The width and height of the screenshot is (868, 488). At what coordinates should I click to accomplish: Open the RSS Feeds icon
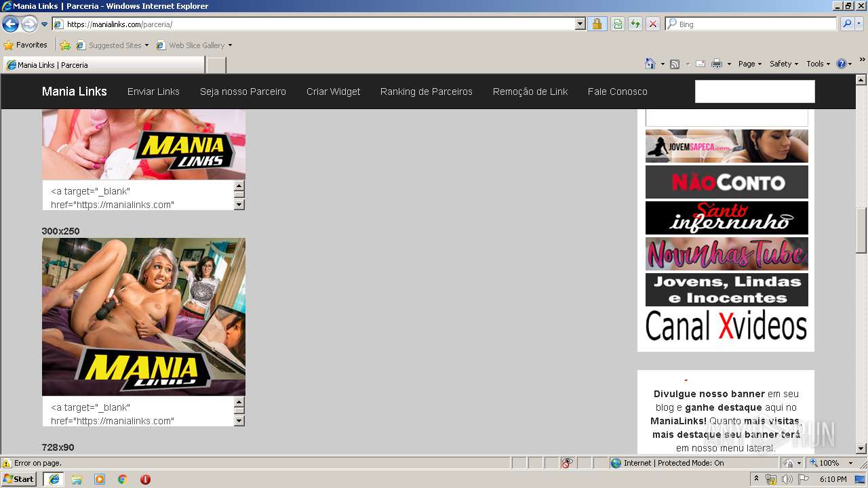(675, 64)
